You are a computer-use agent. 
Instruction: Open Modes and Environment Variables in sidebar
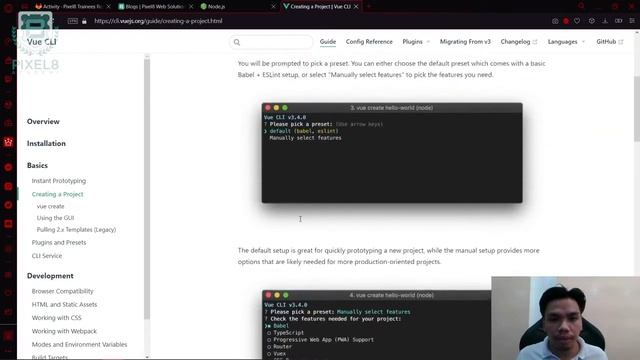tap(79, 344)
